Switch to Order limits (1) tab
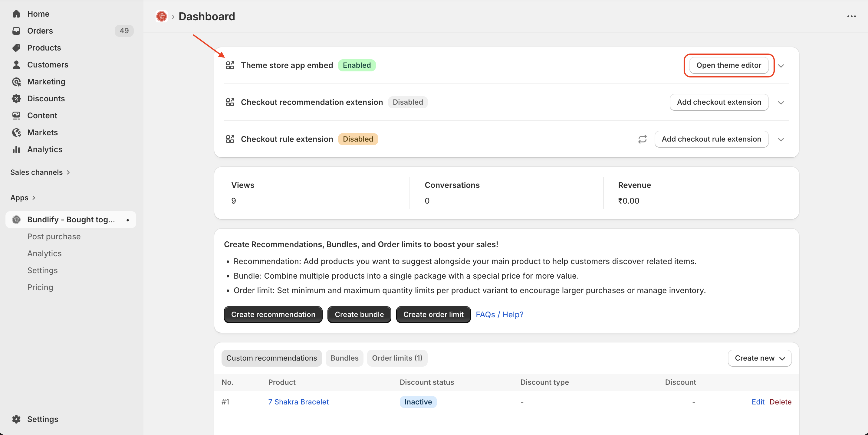 coord(396,358)
